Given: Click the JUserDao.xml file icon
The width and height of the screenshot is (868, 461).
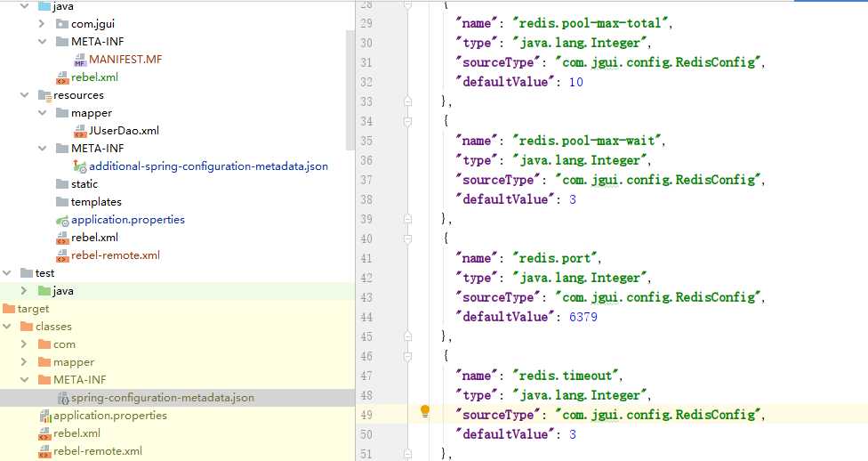Looking at the screenshot, I should pos(80,131).
